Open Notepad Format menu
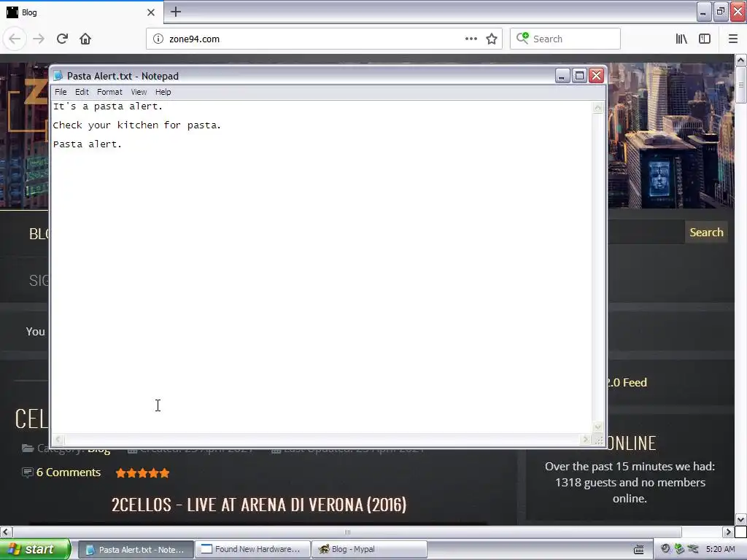 (x=109, y=92)
